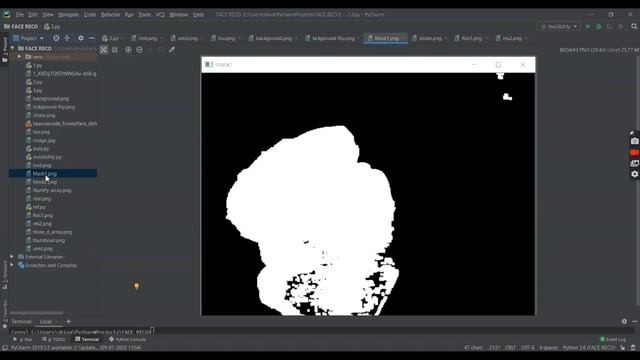The height and width of the screenshot is (360, 640).
Task: Click the expand-all icon in Project panel header
Action: coord(67,38)
